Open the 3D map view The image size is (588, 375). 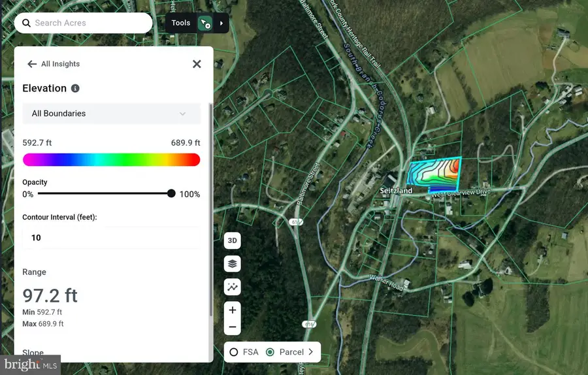pyautogui.click(x=232, y=240)
